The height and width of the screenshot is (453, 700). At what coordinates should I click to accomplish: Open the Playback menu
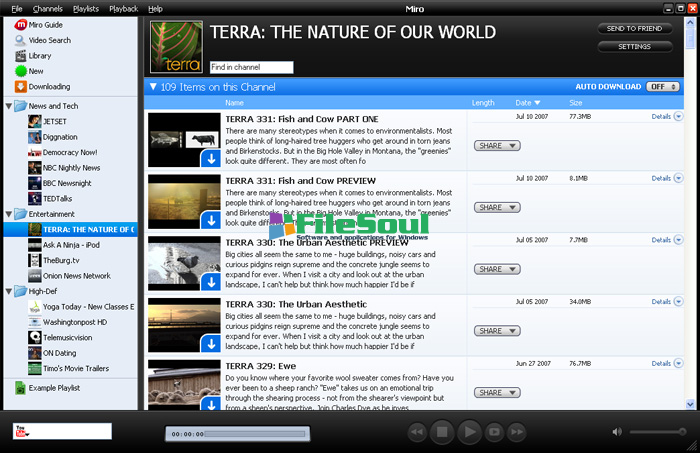click(x=123, y=8)
